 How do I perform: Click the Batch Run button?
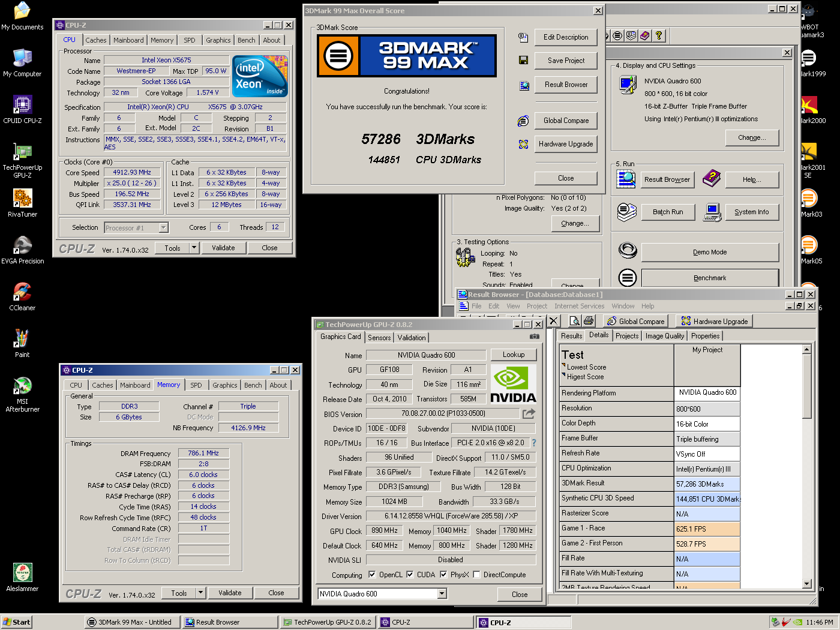668,212
